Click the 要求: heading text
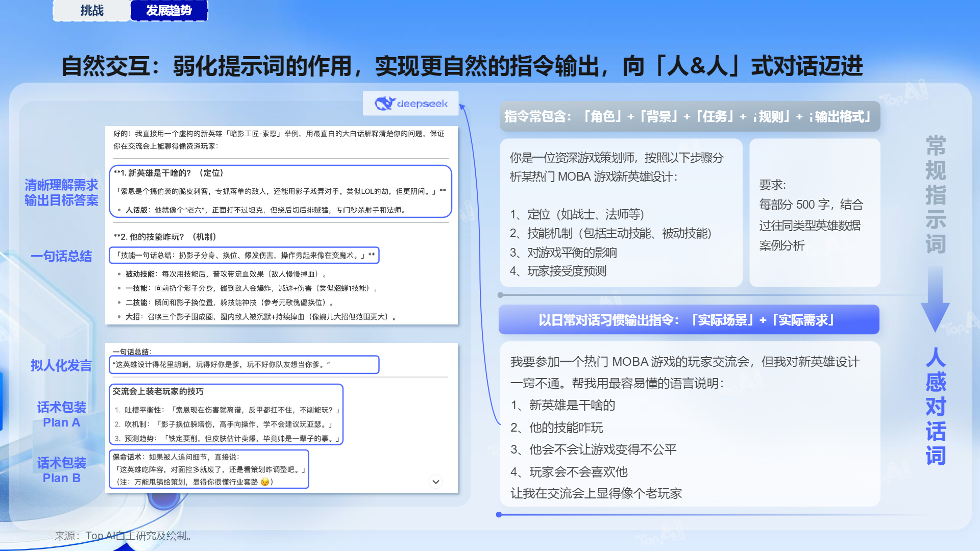Screen dimensions: 980x551 (x=773, y=185)
